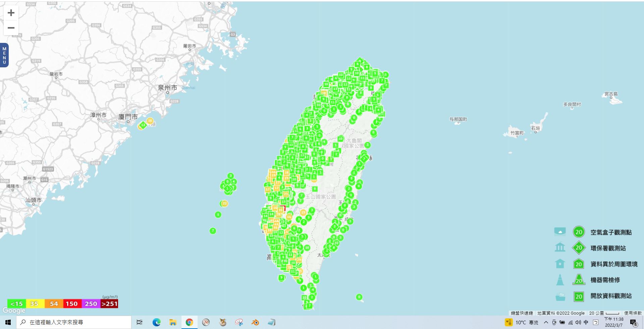This screenshot has width=644, height=329.
Task: Click the circle marker beside 空氣盒子觀測點
Action: tap(579, 232)
